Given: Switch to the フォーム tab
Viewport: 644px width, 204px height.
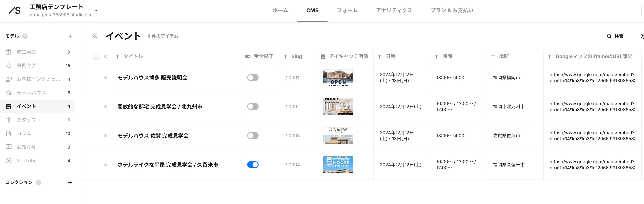Looking at the screenshot, I should pos(347,11).
